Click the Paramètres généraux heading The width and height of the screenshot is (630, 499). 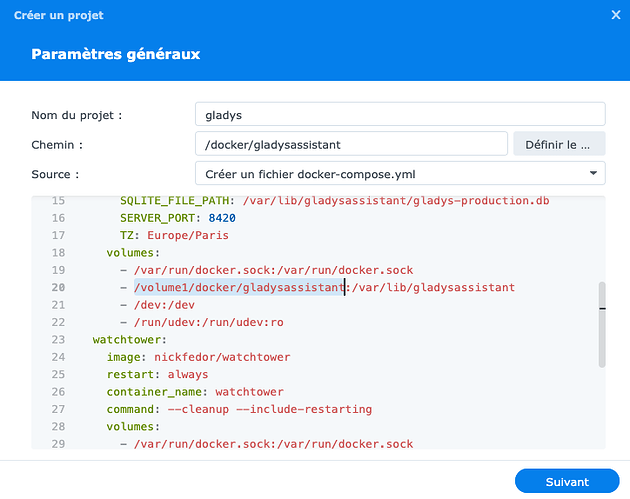coord(116,54)
